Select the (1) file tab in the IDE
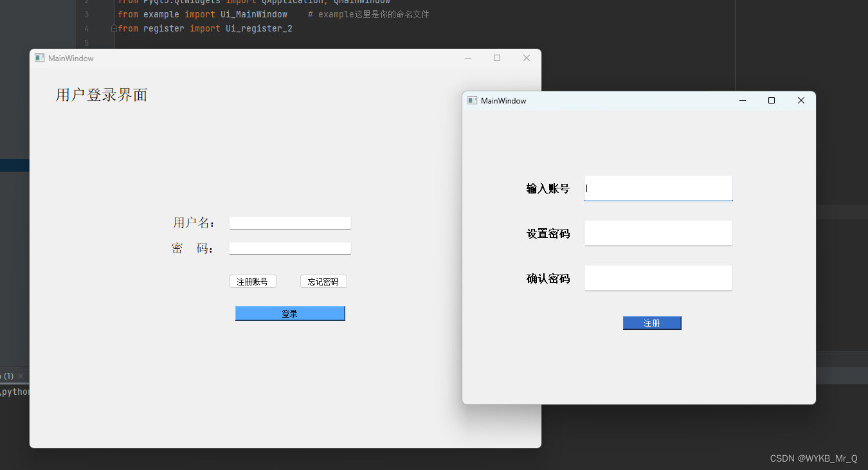The width and height of the screenshot is (868, 470). coord(7,375)
